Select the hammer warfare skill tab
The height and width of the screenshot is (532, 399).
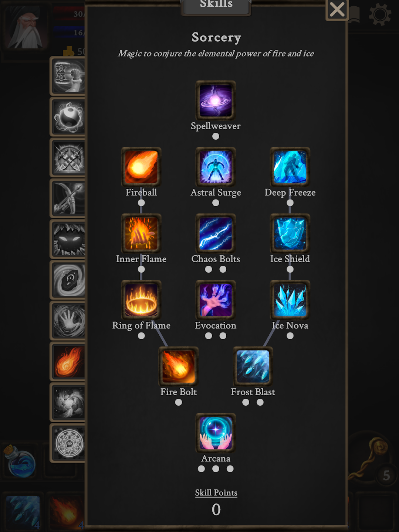click(68, 77)
